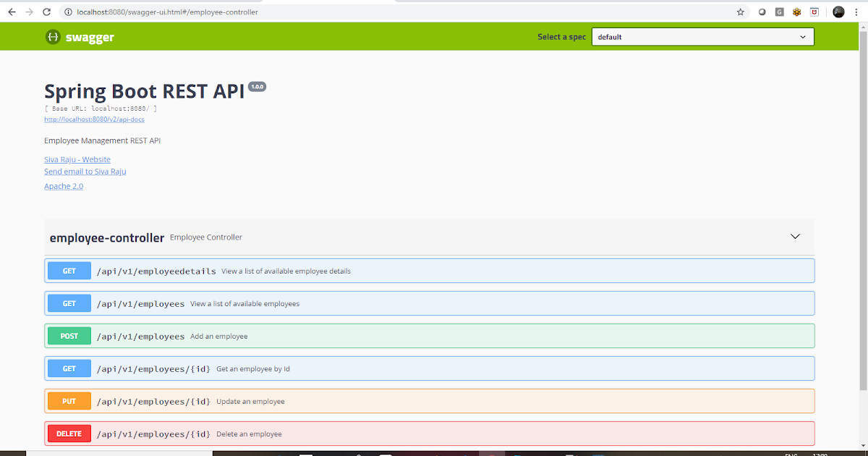Open the http://localhost:8080/v2/api-docs link
The height and width of the screenshot is (456, 868).
click(94, 119)
